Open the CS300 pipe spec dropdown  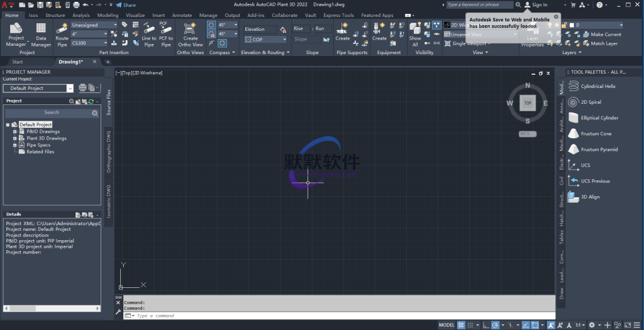(x=105, y=43)
